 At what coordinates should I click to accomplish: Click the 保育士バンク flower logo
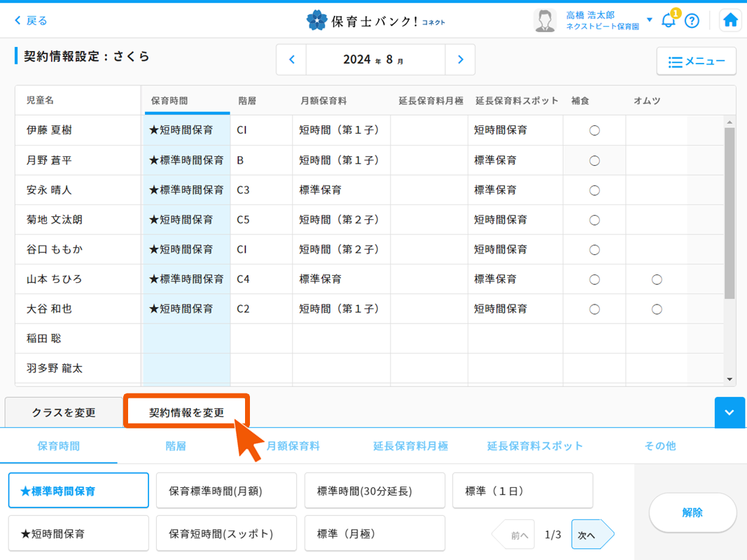click(316, 21)
